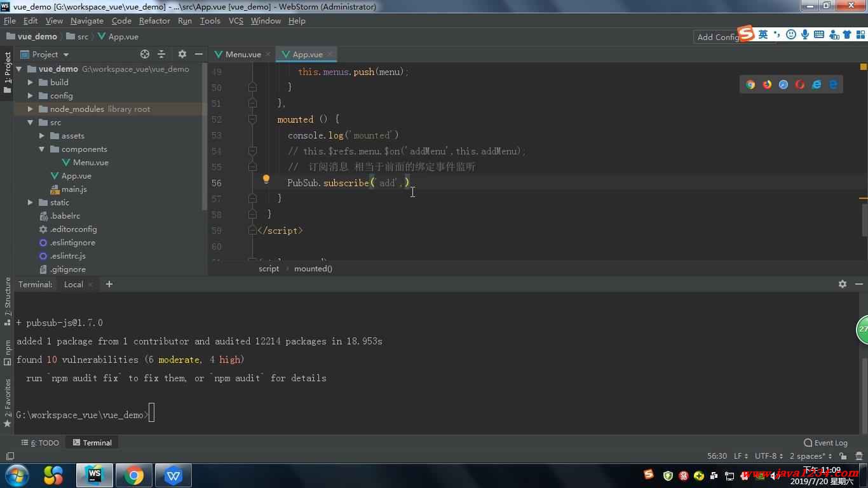Change file encoding UTF-8 dropdown

coord(770,456)
